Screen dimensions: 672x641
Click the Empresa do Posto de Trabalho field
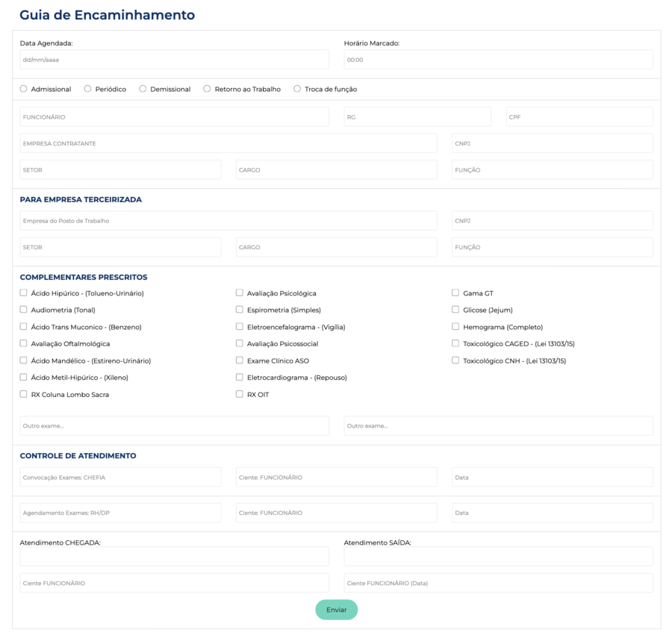point(228,221)
